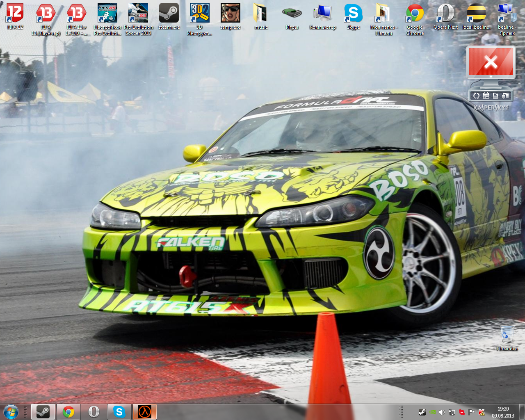
Task: Click the taskbar clock showing 19:20
Action: click(x=503, y=412)
